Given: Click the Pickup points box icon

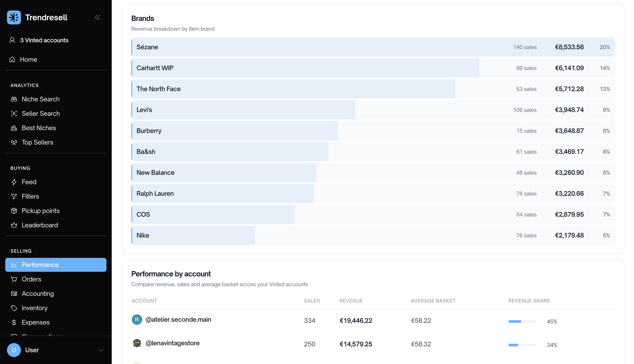Looking at the screenshot, I should (14, 211).
